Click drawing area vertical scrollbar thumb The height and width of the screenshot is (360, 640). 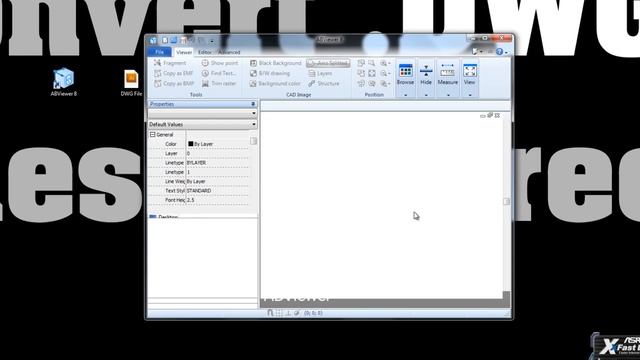click(507, 201)
